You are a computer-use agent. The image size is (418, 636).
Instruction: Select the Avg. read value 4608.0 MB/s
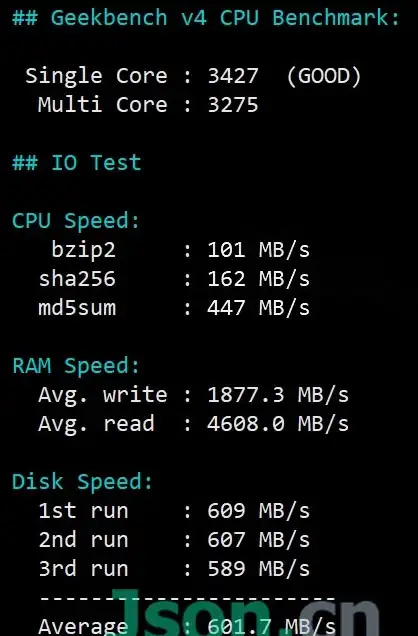pyautogui.click(x=278, y=424)
